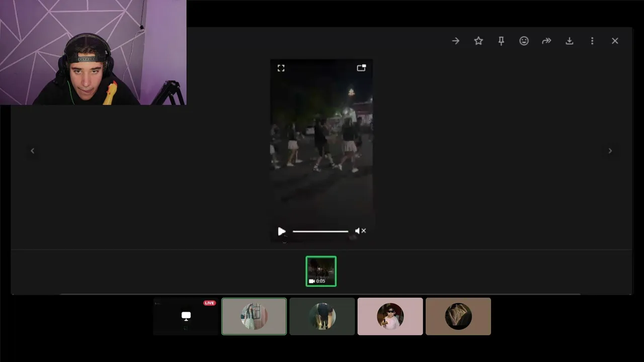
Task: Open the three-dot more options menu
Action: click(x=592, y=41)
